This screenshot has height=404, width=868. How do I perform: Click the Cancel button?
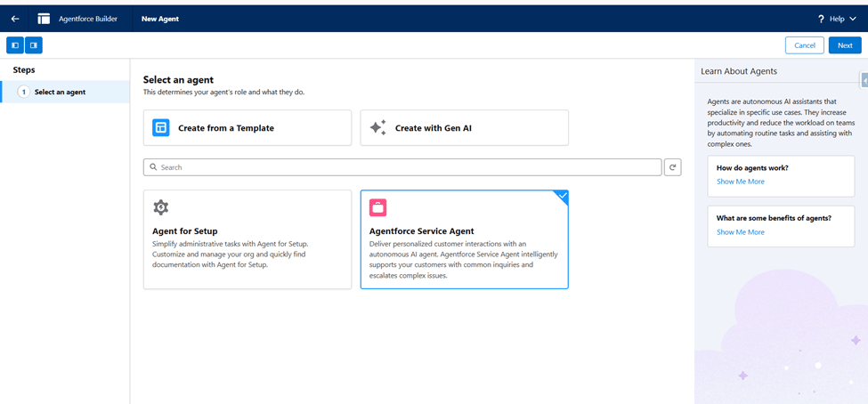click(804, 45)
